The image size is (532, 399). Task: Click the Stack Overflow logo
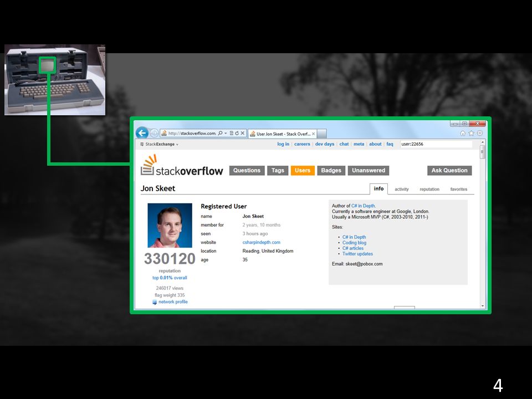pos(182,165)
